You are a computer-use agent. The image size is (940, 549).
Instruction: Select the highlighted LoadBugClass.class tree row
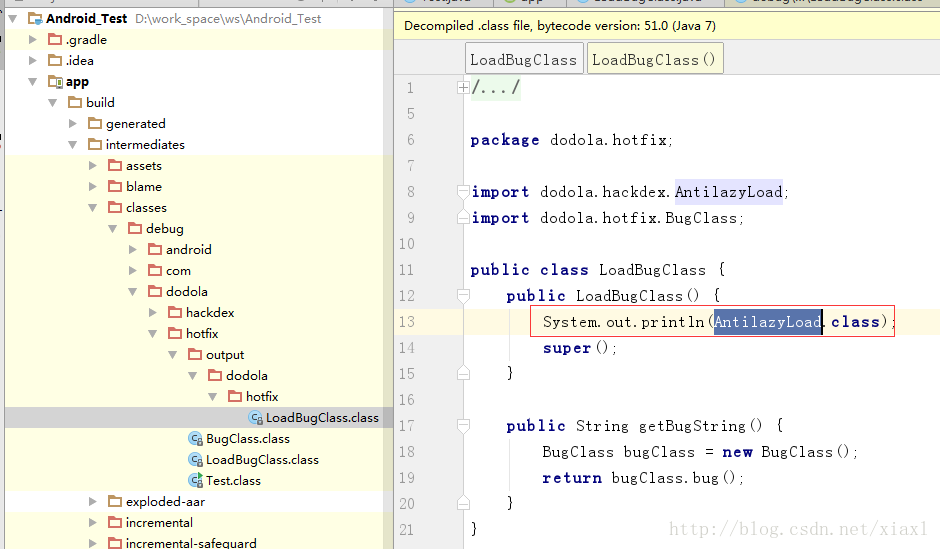pos(199,418)
